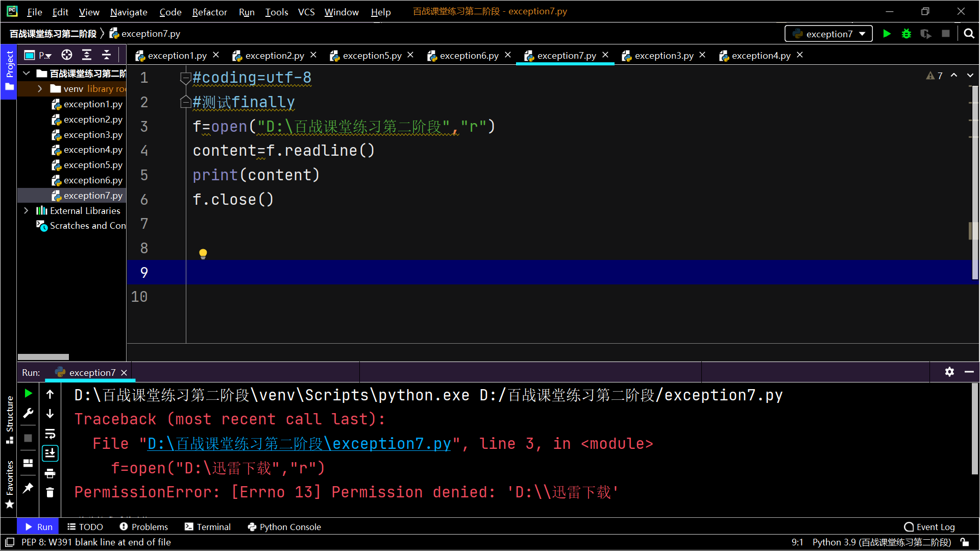Collapse all in Project panel
Screen dimensions: 980x551
106,55
